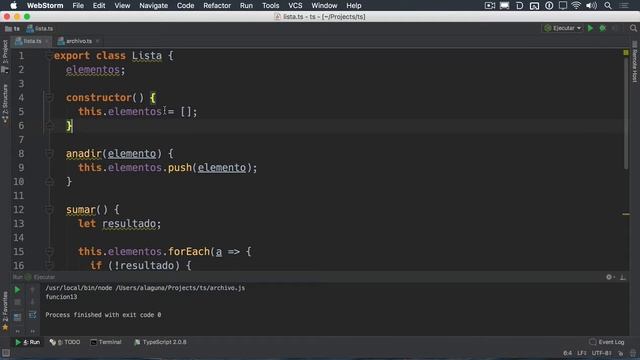The image size is (640, 360).
Task: Open macOS Notification Center
Action: 624,6
